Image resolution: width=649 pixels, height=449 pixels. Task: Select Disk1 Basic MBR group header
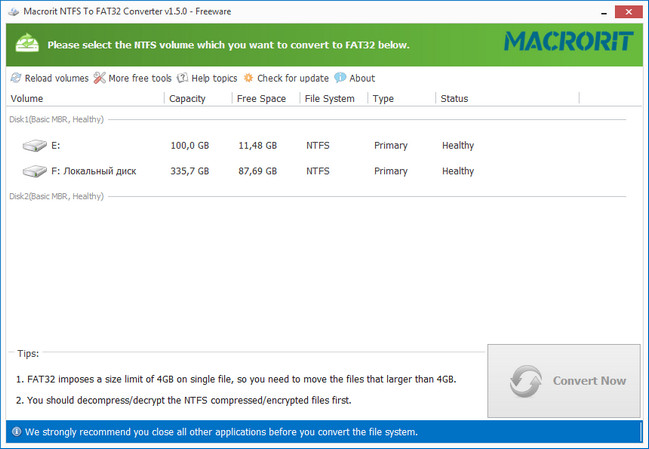(x=56, y=120)
